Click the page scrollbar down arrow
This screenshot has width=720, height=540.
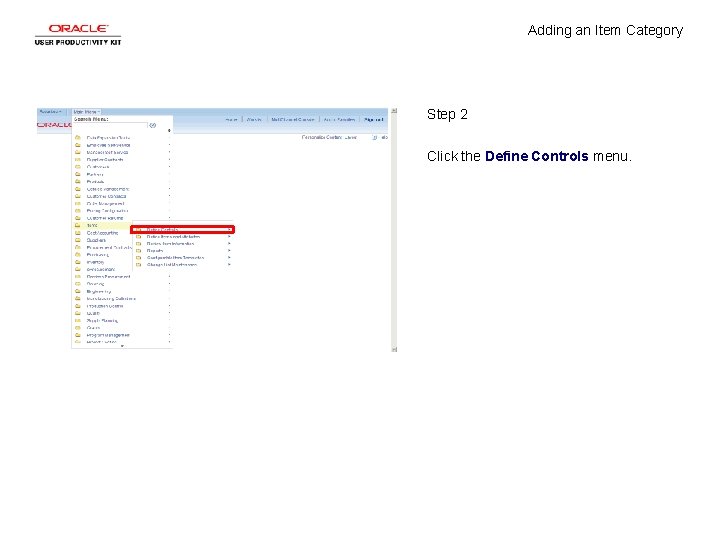coord(394,349)
